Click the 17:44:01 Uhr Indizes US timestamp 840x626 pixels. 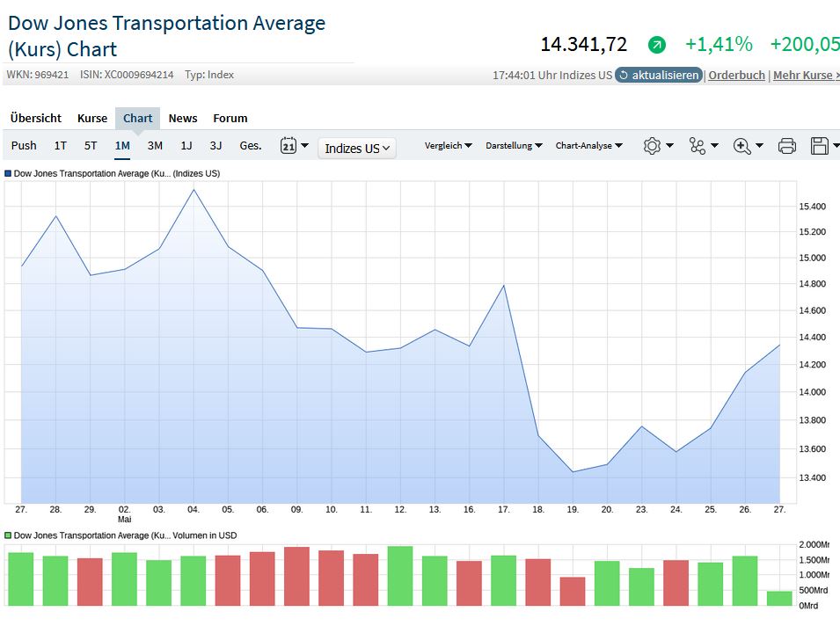(552, 76)
